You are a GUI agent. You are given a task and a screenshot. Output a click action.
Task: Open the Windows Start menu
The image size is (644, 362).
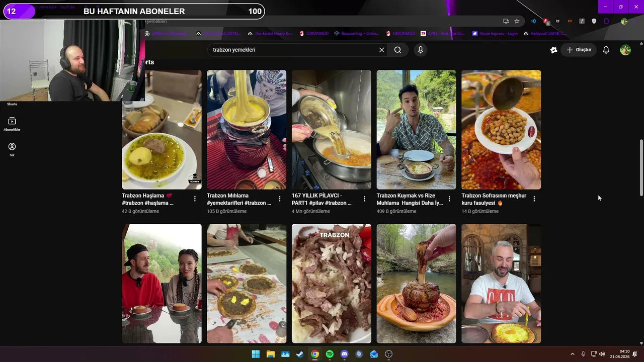point(256,354)
